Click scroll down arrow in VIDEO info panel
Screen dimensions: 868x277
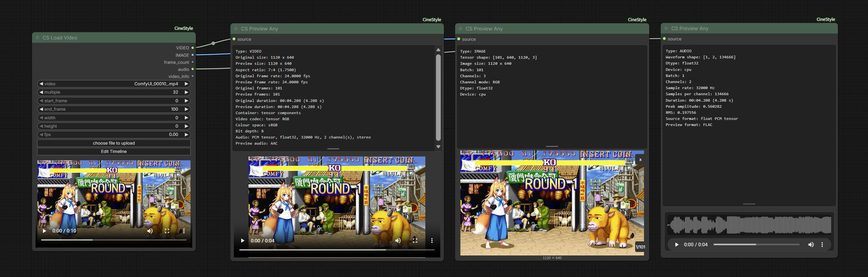438,147
